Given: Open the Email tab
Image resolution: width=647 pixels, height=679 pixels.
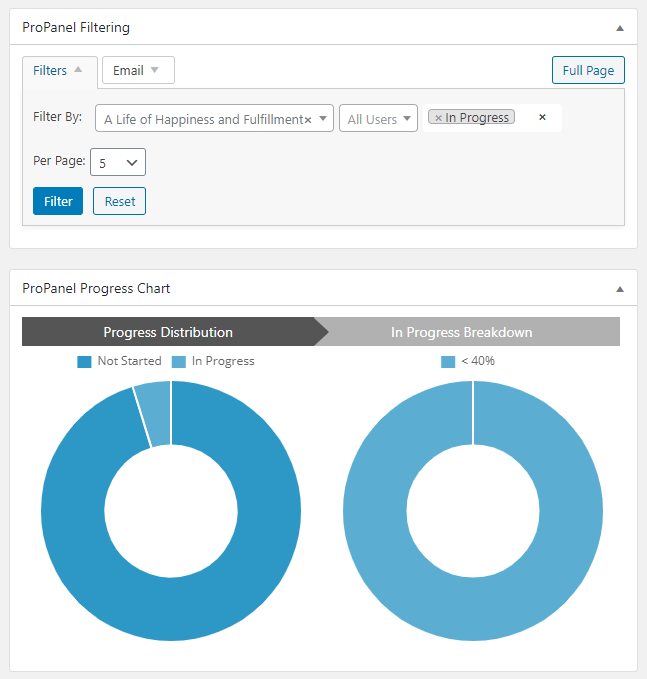Looking at the screenshot, I should [x=137, y=71].
